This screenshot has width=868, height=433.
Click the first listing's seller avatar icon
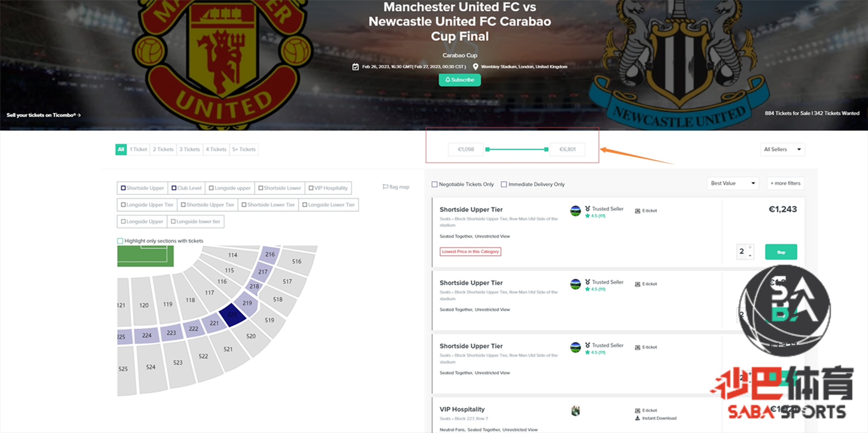(x=575, y=211)
